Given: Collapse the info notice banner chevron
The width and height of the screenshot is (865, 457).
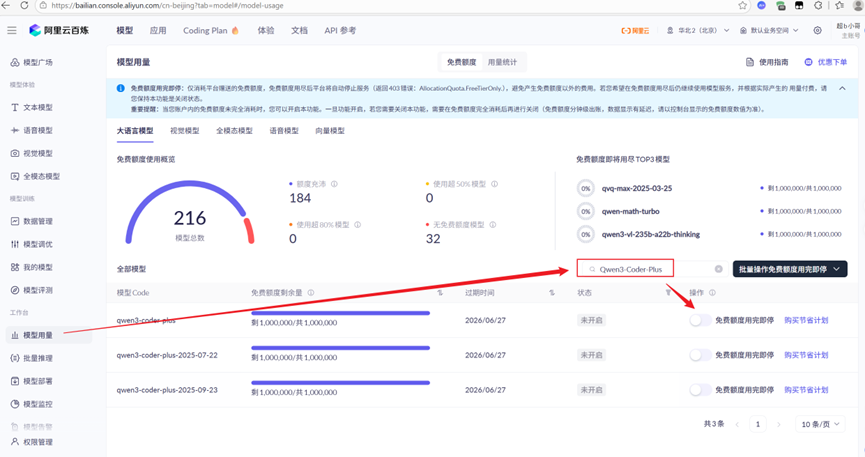Looking at the screenshot, I should pyautogui.click(x=842, y=88).
